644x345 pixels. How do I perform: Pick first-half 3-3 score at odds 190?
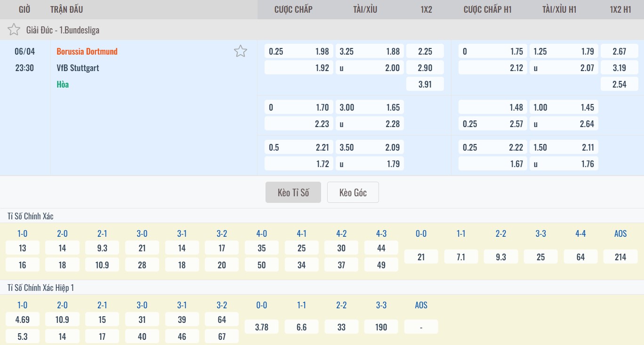[x=381, y=327]
